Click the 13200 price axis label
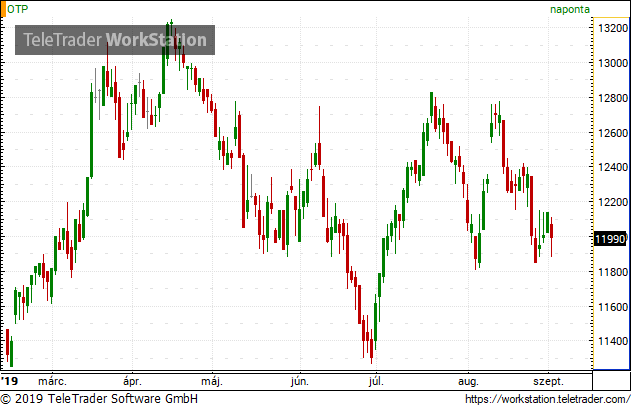This screenshot has width=631, height=408. point(613,28)
